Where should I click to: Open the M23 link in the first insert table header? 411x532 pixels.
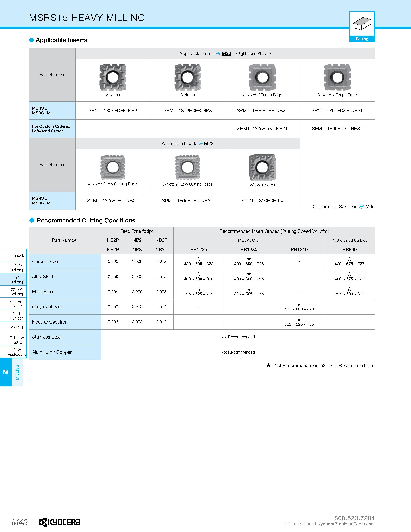pyautogui.click(x=226, y=53)
